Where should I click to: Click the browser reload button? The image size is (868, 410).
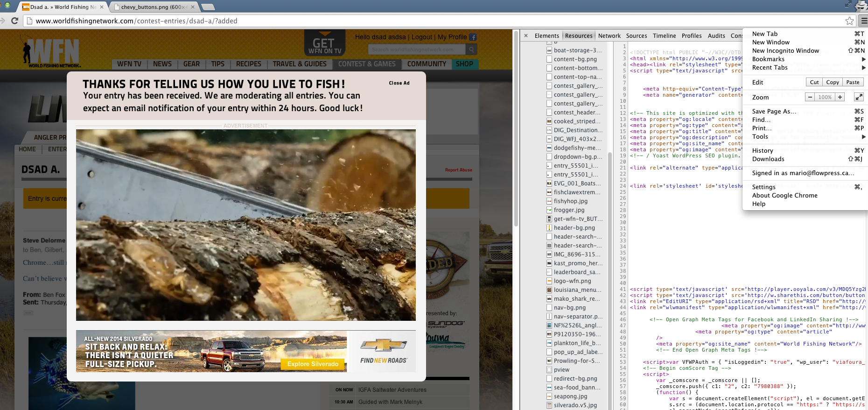click(14, 21)
